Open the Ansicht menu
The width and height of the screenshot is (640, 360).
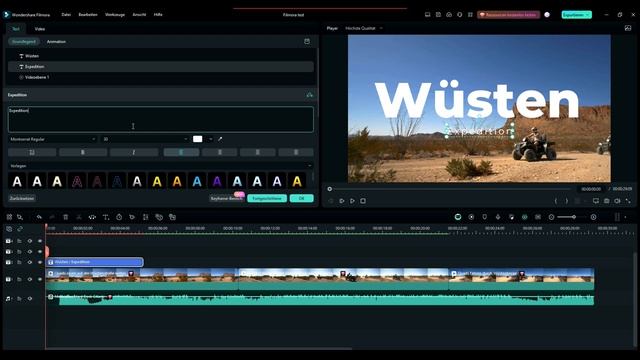pyautogui.click(x=139, y=14)
